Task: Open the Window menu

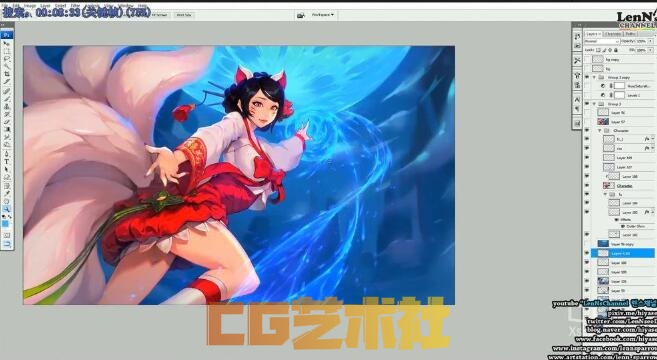Action: pyautogui.click(x=125, y=5)
